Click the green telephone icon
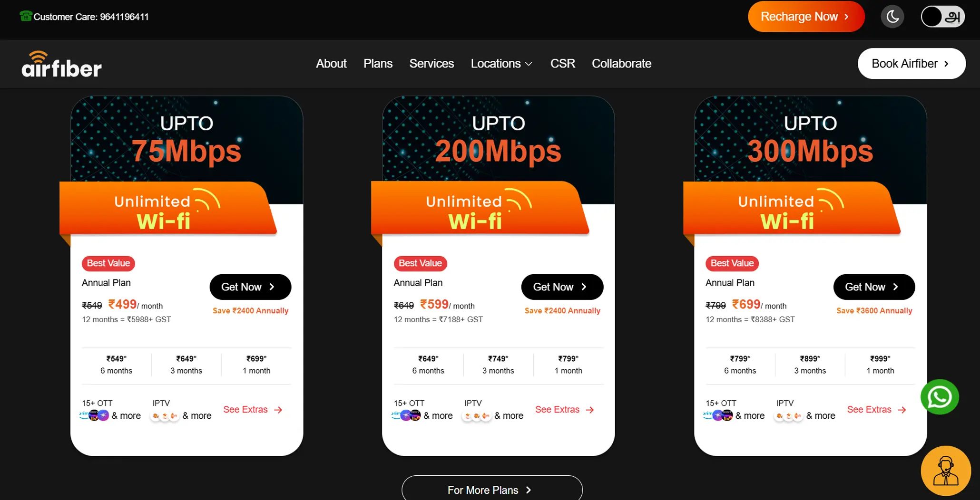Image resolution: width=980 pixels, height=500 pixels. (26, 16)
